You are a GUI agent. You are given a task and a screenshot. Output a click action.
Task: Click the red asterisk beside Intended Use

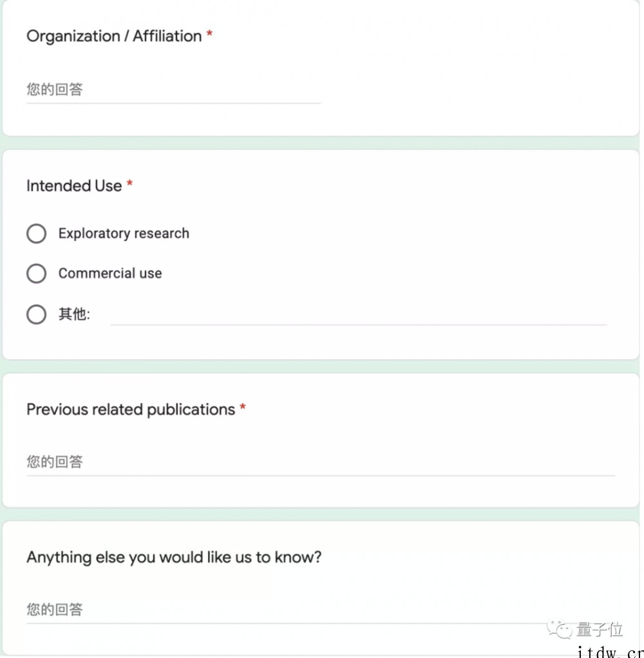pos(129,184)
